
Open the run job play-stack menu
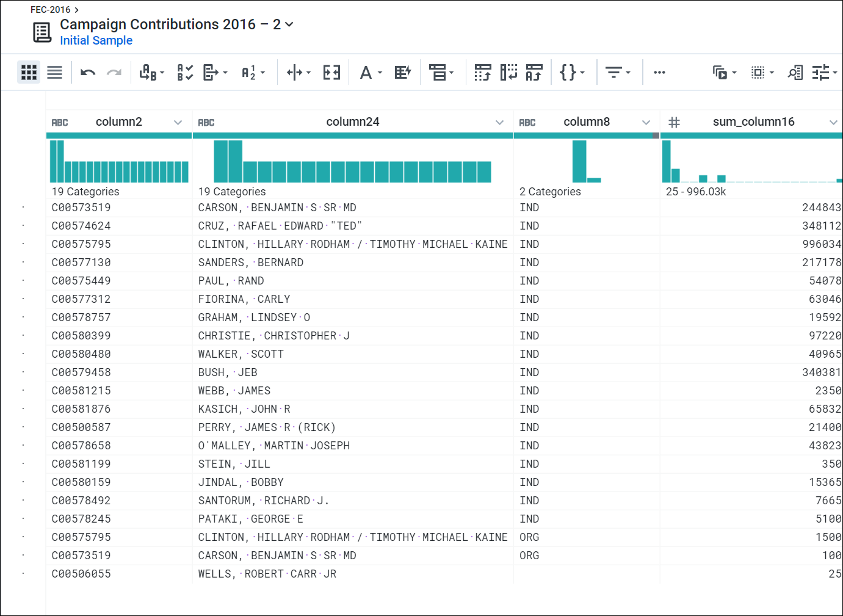click(x=725, y=73)
